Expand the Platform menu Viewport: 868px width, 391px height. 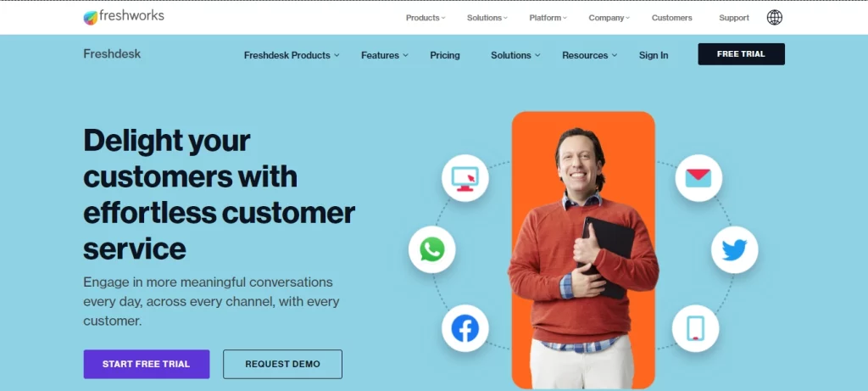[548, 18]
